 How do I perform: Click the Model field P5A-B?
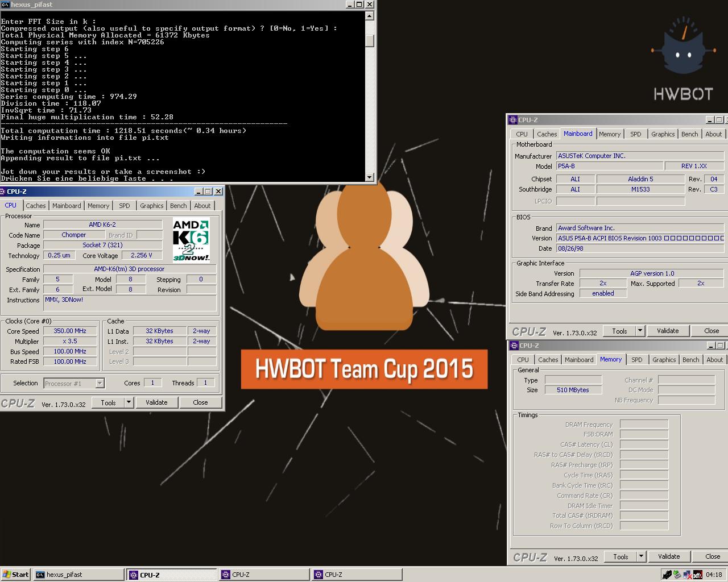pyautogui.click(x=610, y=166)
